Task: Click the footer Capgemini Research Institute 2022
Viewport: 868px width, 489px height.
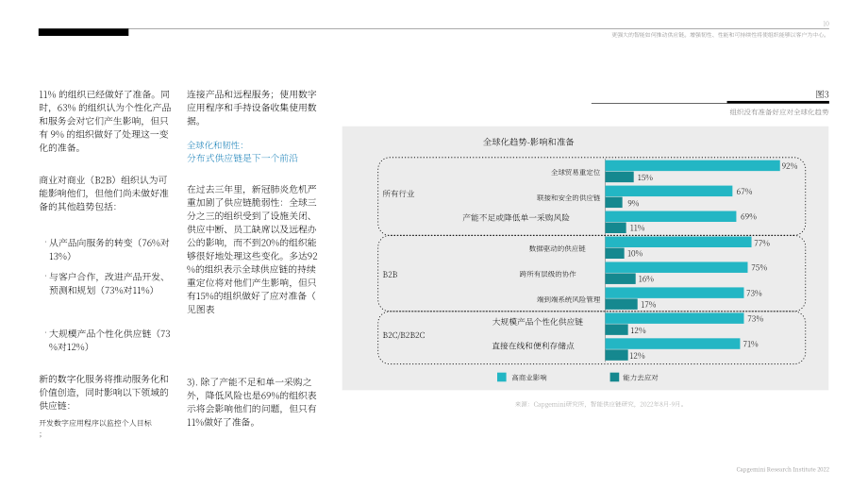Action: tap(783, 469)
